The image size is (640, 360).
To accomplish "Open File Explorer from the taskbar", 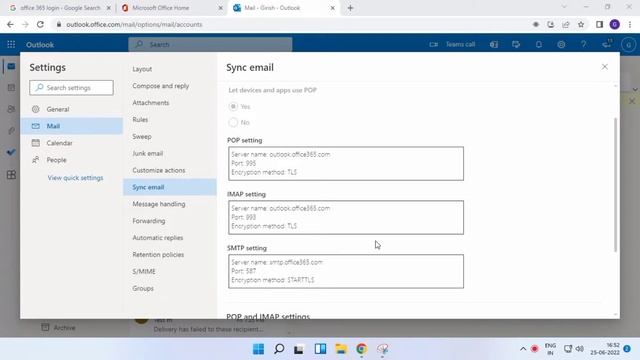I will (341, 349).
